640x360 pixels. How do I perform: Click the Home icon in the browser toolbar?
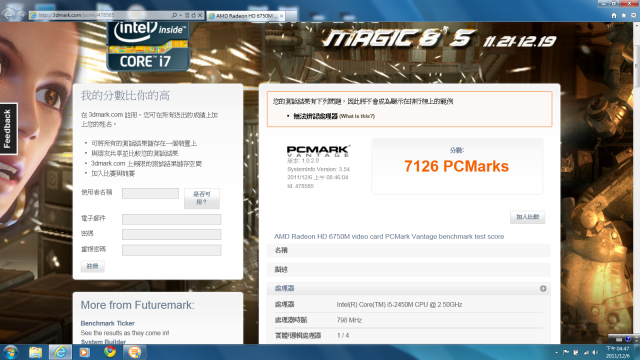[613, 15]
